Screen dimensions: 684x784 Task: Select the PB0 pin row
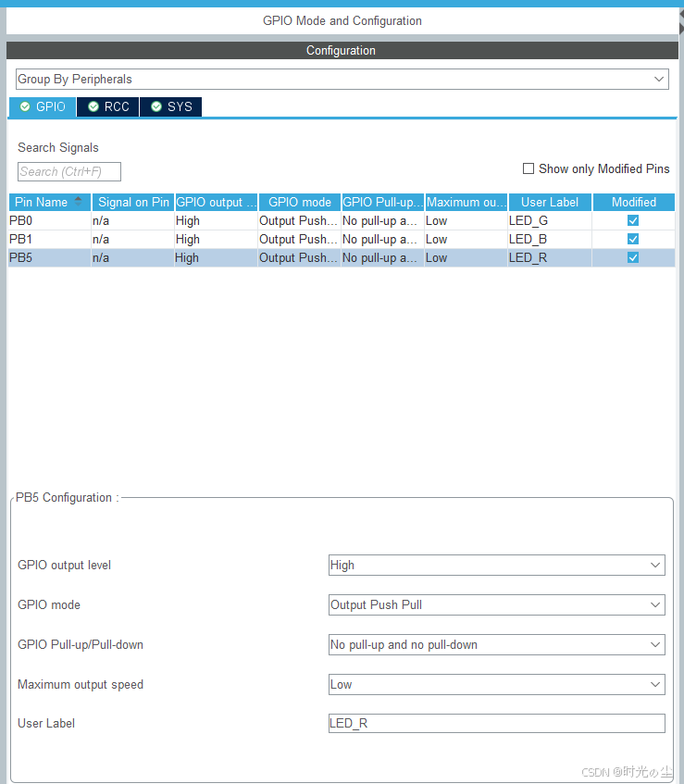(x=342, y=220)
